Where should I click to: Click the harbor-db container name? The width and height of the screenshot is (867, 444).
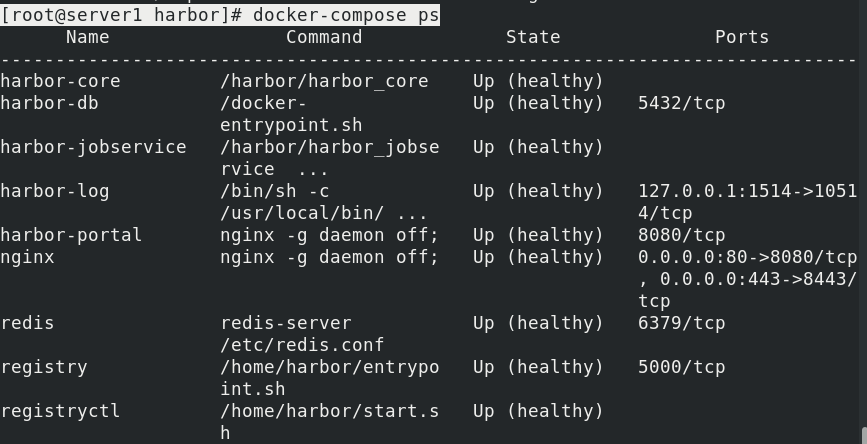pos(49,103)
